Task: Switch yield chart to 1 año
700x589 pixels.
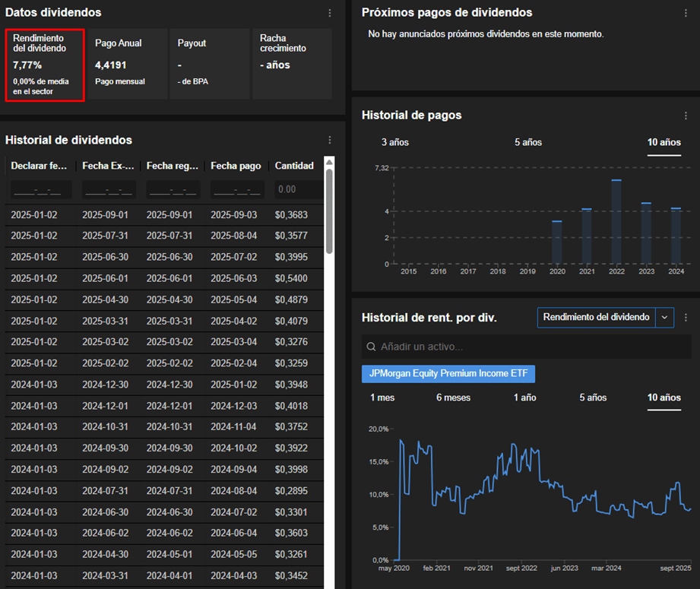Action: coord(524,397)
